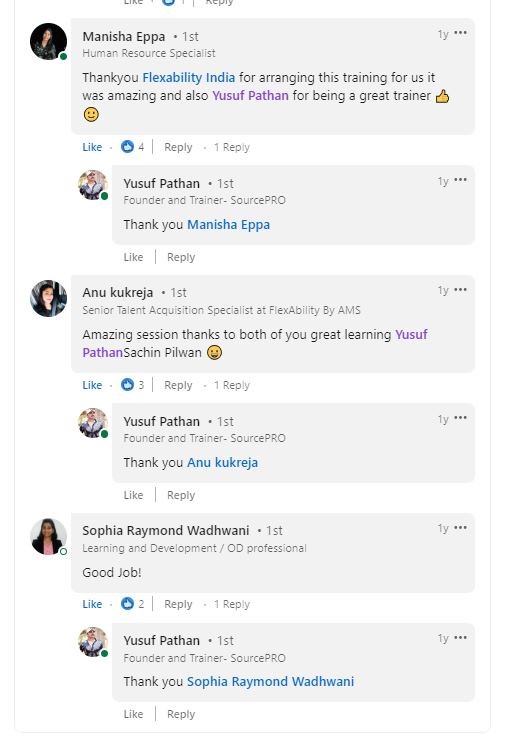Open options menu on Manisha Eppa's comment
This screenshot has width=508, height=738.
(460, 33)
